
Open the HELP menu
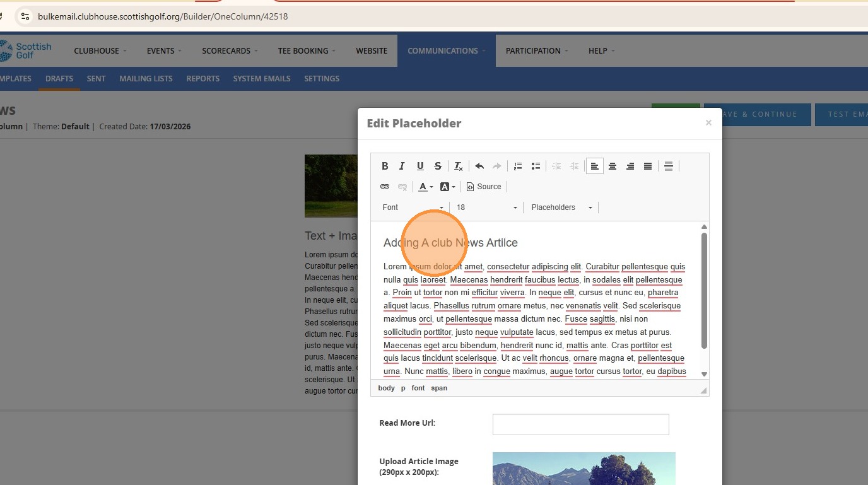602,51
